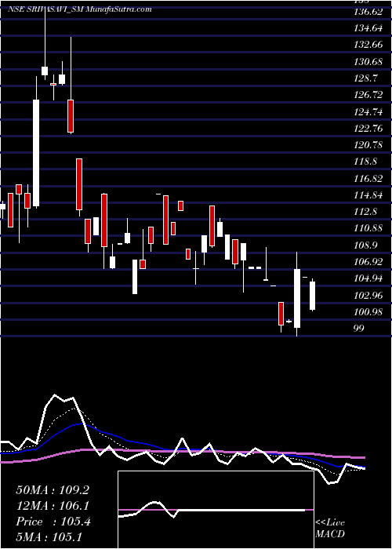Select the 100.98 axis label
Screen dimensions: 392x549
[368, 311]
